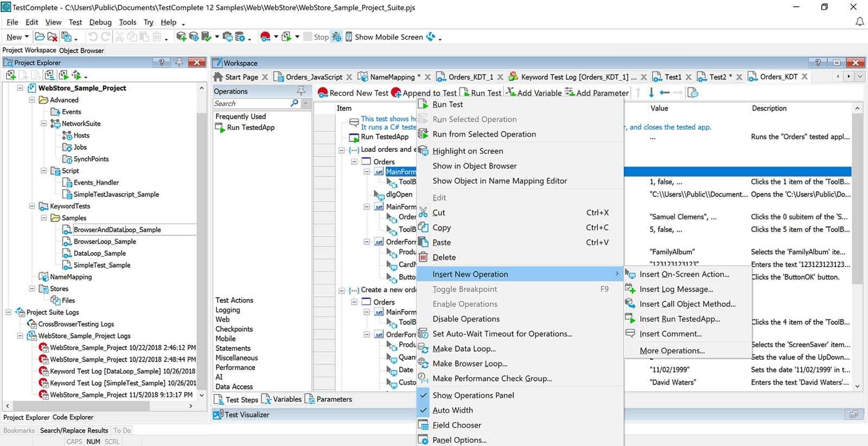Open the New button dropdown arrow
868x446 pixels.
click(x=27, y=37)
